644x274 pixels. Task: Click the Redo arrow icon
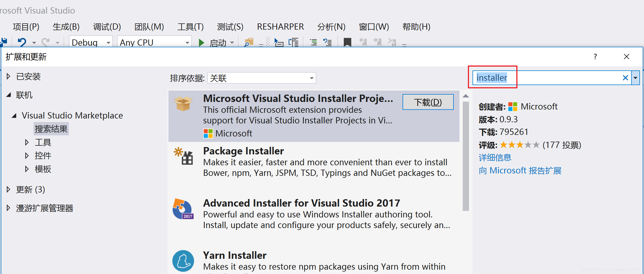coord(45,42)
